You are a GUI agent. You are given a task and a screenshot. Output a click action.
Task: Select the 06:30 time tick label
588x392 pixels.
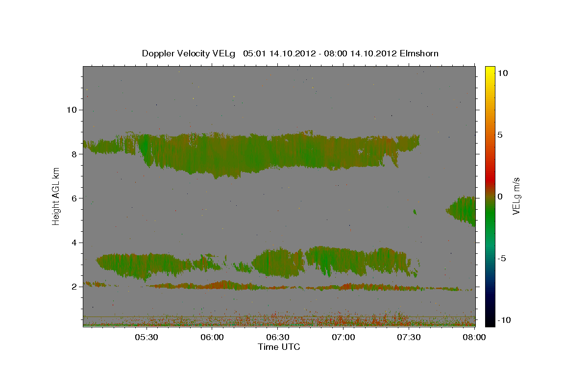278,338
